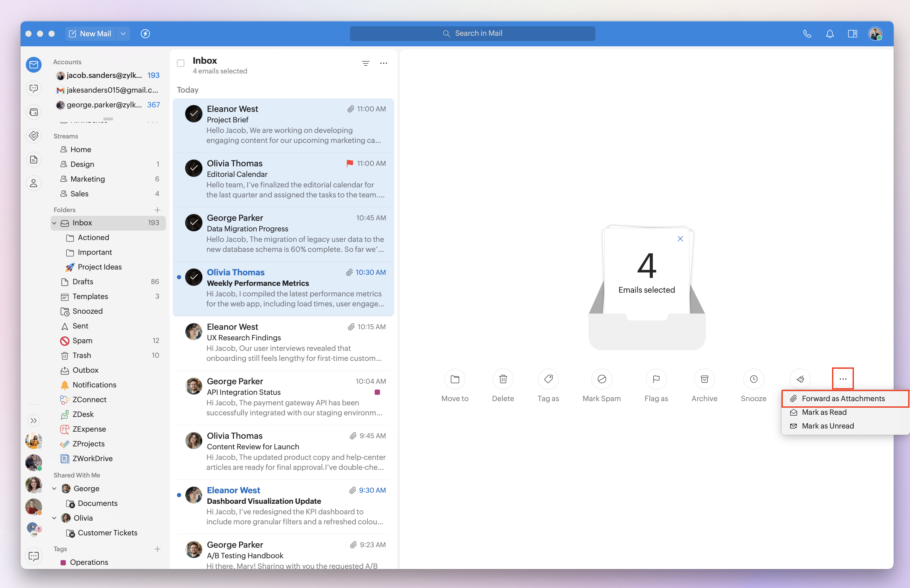The image size is (910, 588).
Task: Select Mark as Unread option
Action: [828, 426]
